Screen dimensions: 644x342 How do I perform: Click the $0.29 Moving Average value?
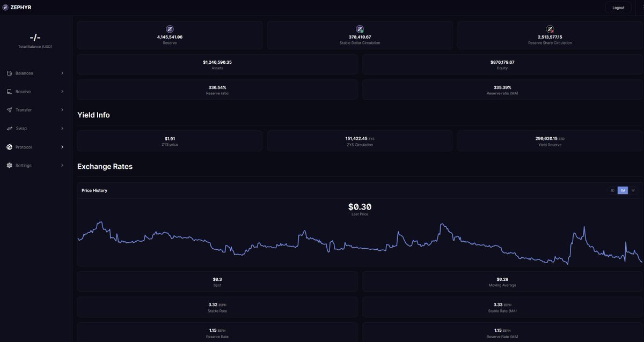pos(502,279)
